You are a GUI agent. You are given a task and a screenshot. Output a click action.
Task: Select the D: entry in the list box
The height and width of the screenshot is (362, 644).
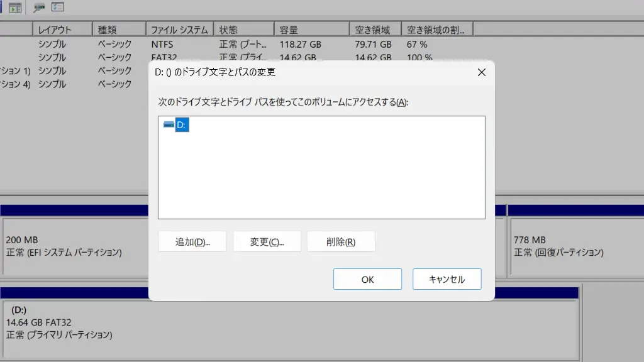coord(182,125)
